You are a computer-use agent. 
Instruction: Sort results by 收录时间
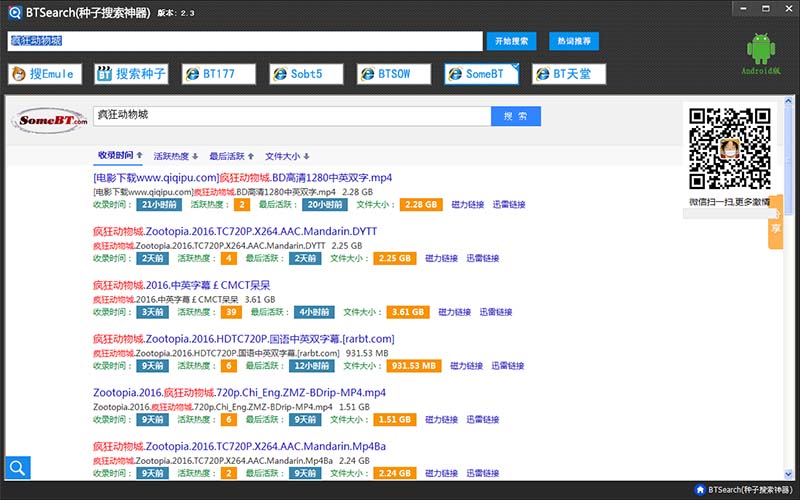pos(120,156)
